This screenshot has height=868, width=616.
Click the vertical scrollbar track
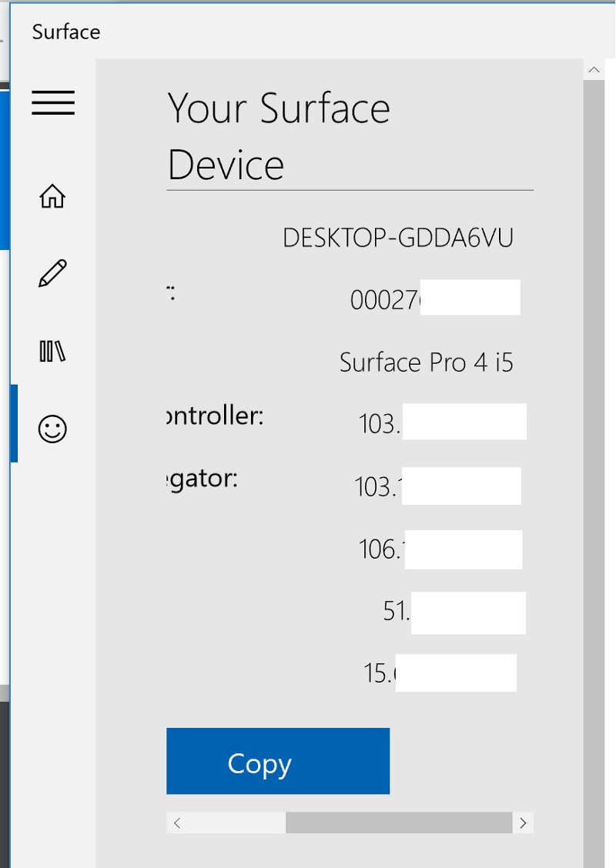click(594, 462)
